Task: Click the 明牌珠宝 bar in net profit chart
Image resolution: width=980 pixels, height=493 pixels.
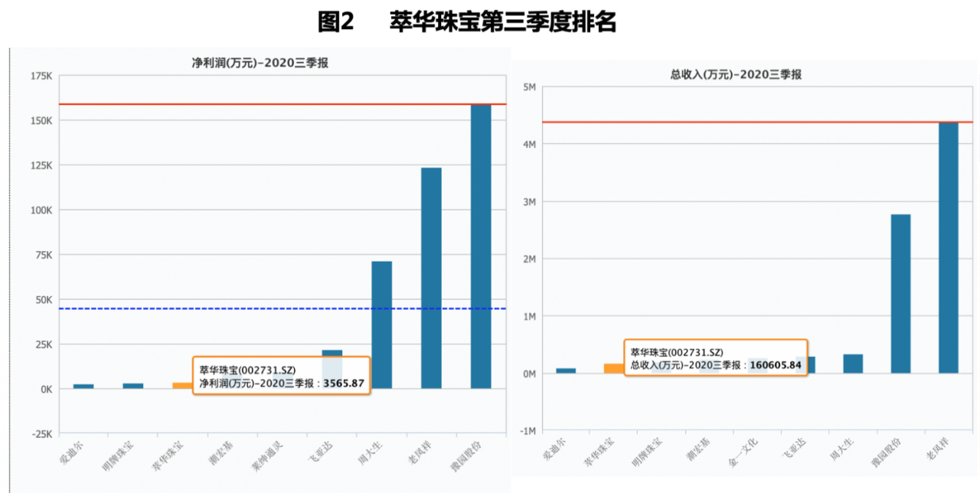Action: [133, 386]
